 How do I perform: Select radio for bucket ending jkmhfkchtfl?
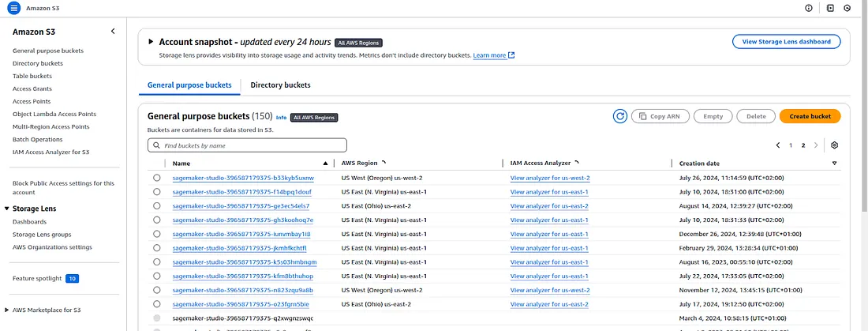click(157, 248)
